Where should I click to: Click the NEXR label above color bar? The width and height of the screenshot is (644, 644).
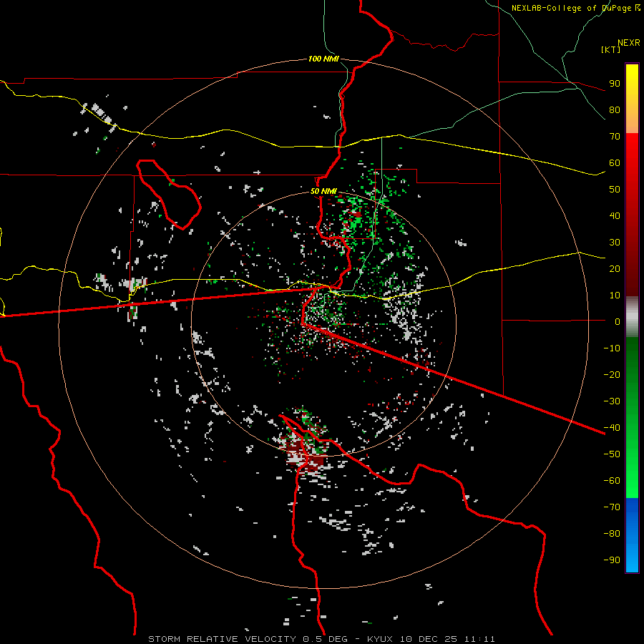[x=629, y=43]
